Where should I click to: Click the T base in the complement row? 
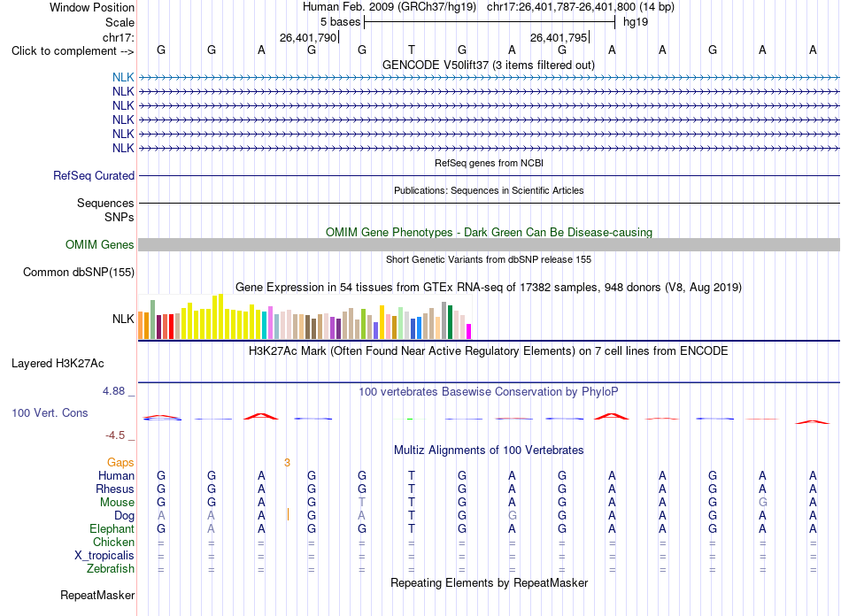click(x=412, y=50)
